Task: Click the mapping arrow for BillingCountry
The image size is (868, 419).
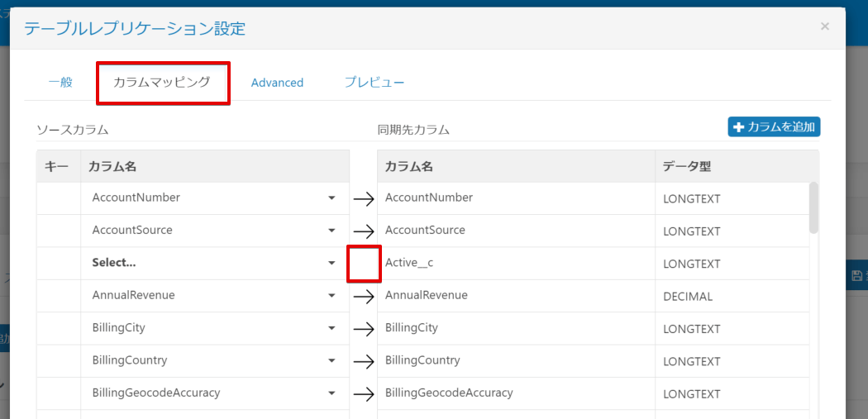Action: pyautogui.click(x=363, y=362)
